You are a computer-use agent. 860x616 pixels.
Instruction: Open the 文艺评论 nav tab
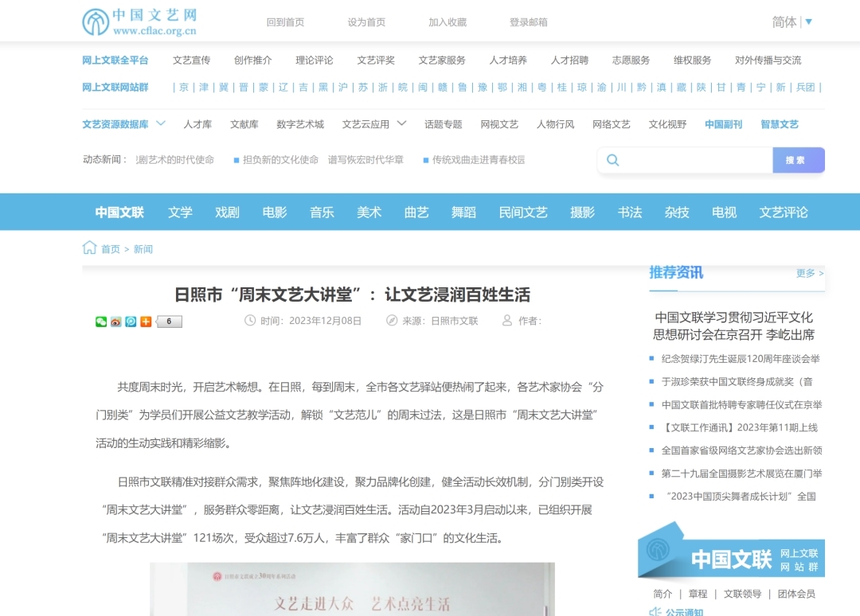pos(784,212)
